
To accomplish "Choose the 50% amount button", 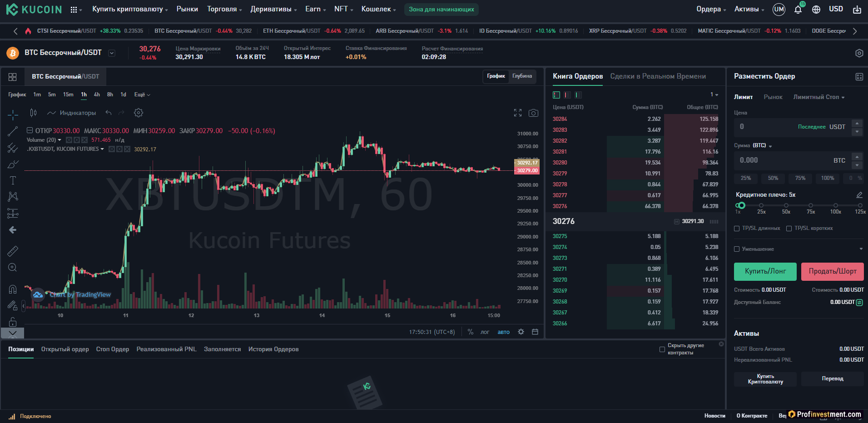I will coord(773,178).
